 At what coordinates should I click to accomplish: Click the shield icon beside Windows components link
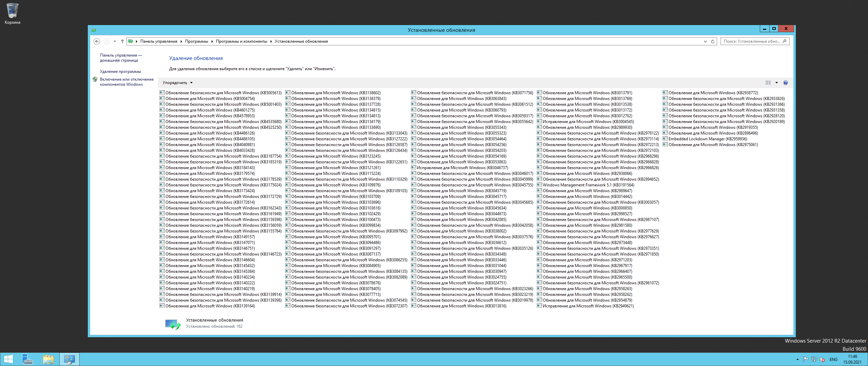coord(95,79)
